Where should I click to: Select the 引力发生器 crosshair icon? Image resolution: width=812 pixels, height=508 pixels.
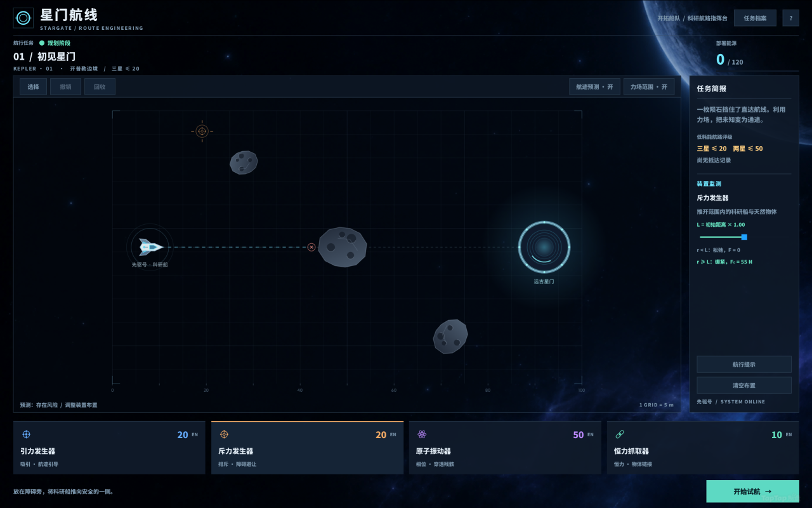[x=26, y=434]
